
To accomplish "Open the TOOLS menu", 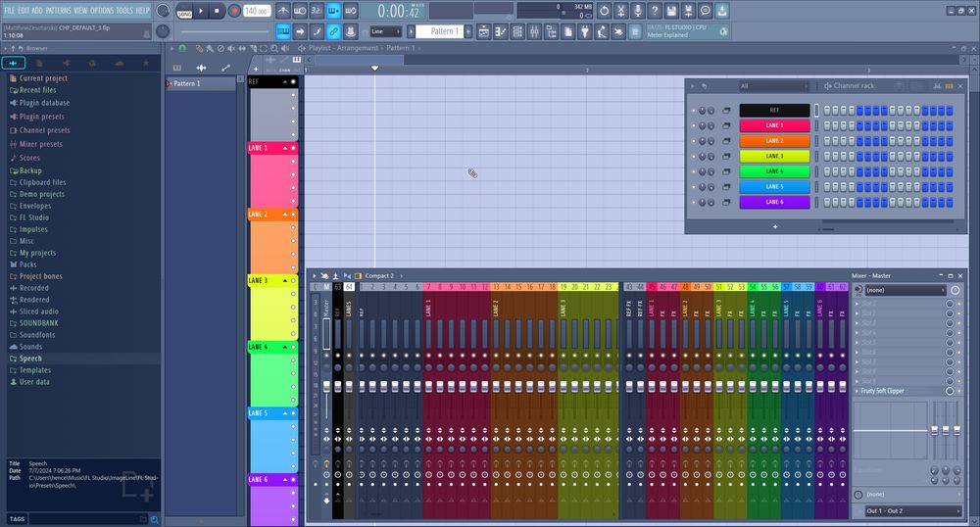I will [x=124, y=11].
